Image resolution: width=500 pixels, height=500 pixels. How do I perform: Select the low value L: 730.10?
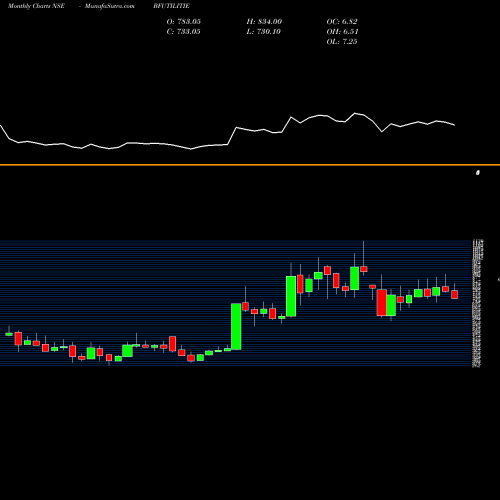[x=264, y=32]
